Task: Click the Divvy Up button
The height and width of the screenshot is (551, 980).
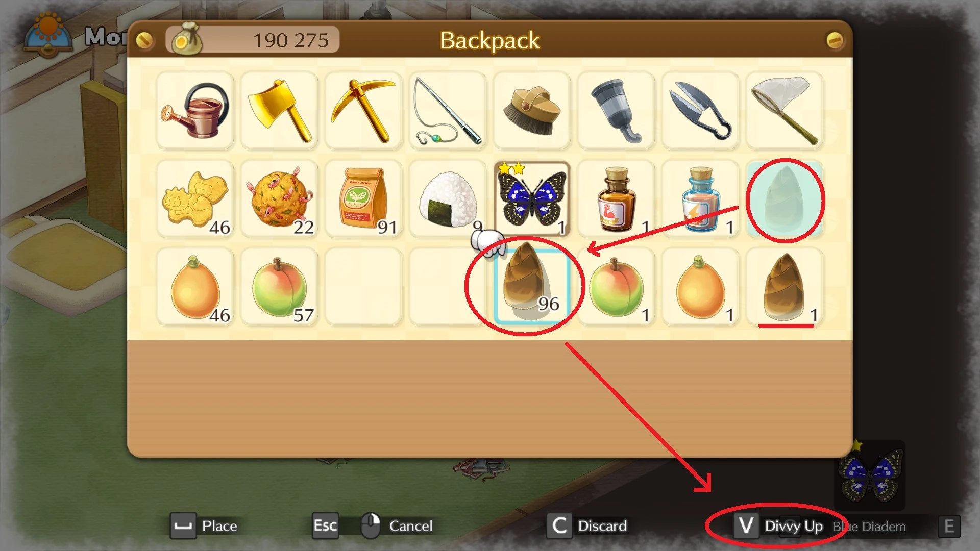Action: 779,526
